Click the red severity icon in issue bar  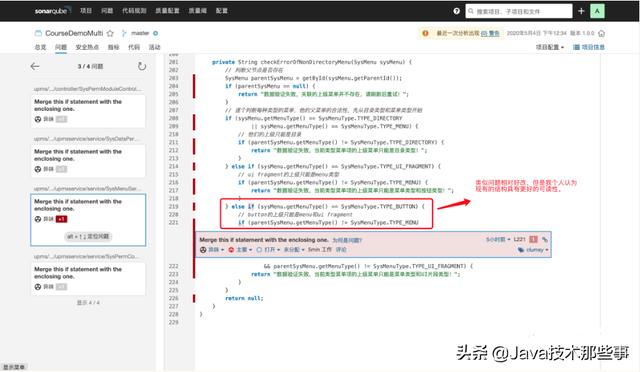point(231,249)
